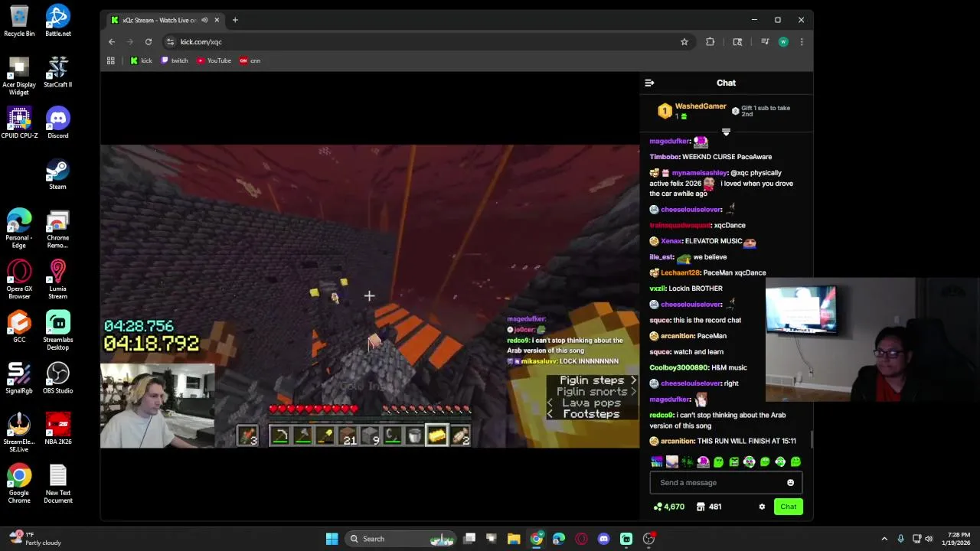Open the Chrome profile avatar W

tap(783, 42)
